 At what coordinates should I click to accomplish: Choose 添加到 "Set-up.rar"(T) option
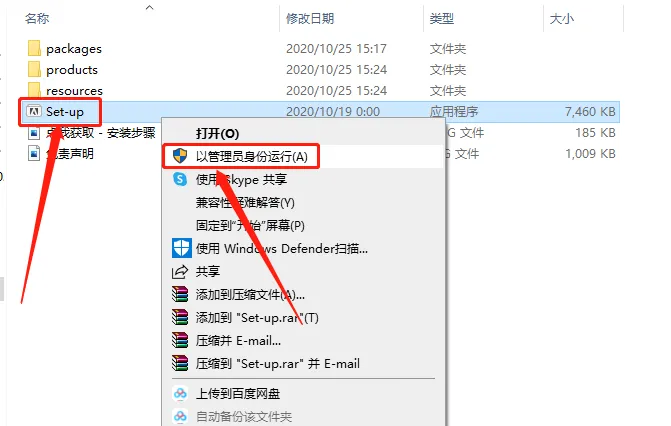pyautogui.click(x=257, y=317)
